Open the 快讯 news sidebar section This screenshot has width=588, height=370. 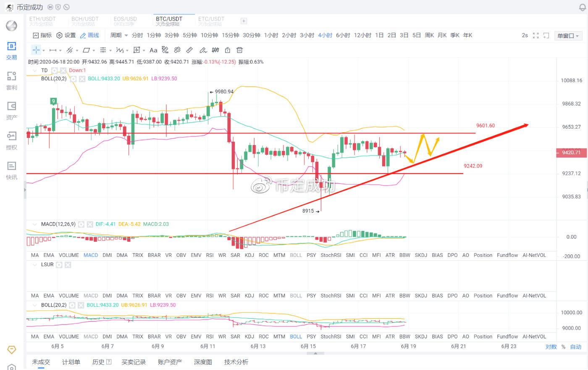(x=11, y=170)
